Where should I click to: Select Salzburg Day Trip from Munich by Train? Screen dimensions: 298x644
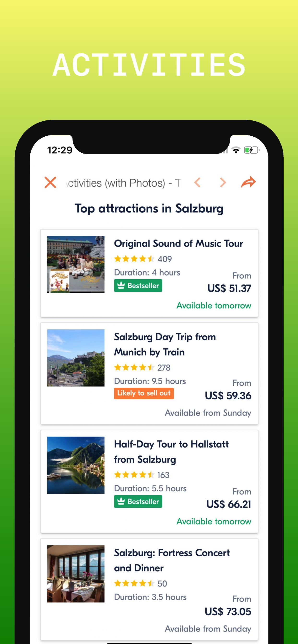[x=165, y=345]
